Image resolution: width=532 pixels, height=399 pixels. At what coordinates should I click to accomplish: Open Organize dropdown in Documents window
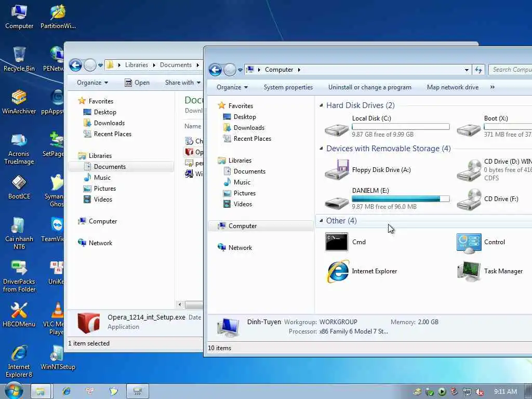coord(92,83)
